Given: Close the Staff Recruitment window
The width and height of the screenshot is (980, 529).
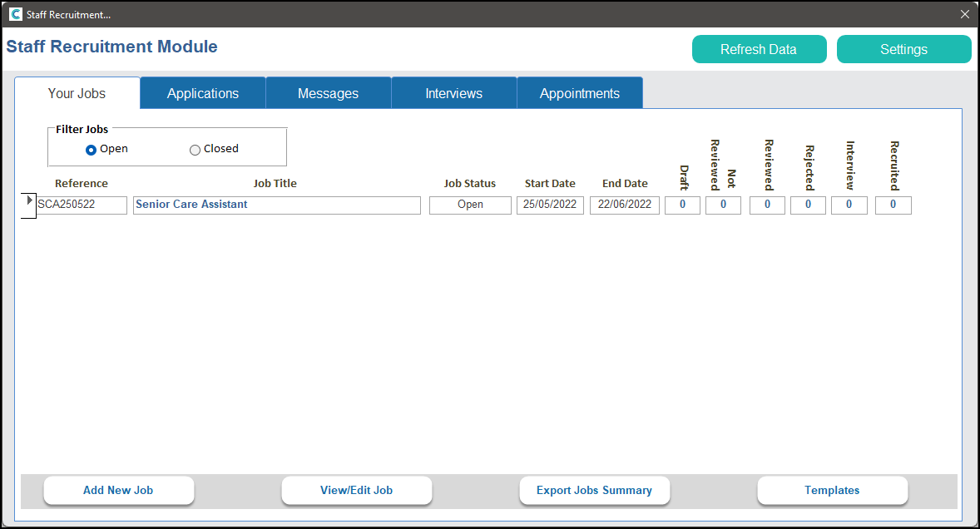Looking at the screenshot, I should coord(965,14).
